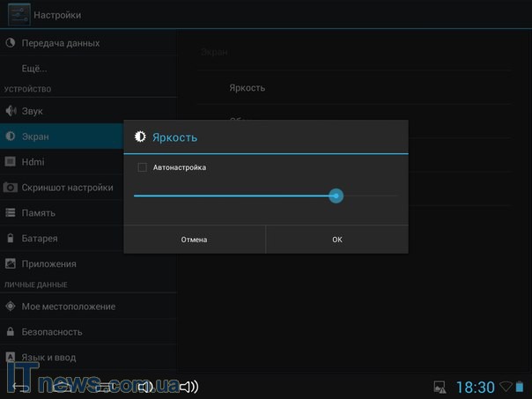Click the Настройки app icon in header

click(x=18, y=14)
